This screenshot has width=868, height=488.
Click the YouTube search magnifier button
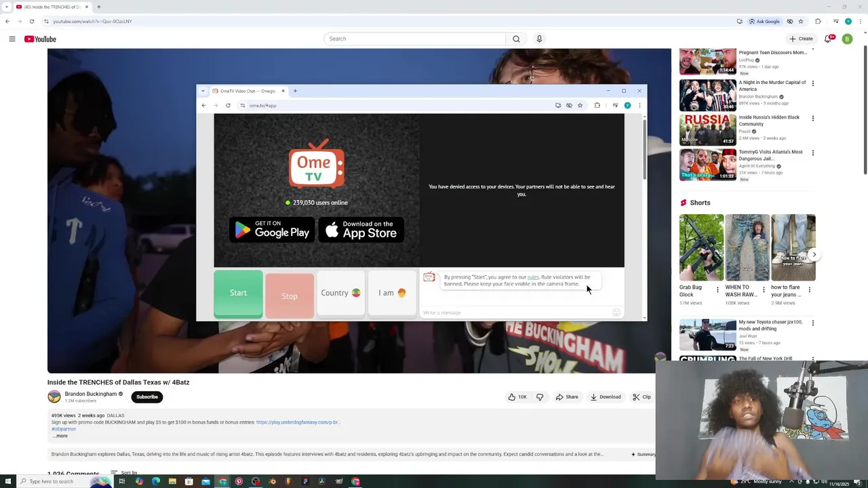(516, 39)
